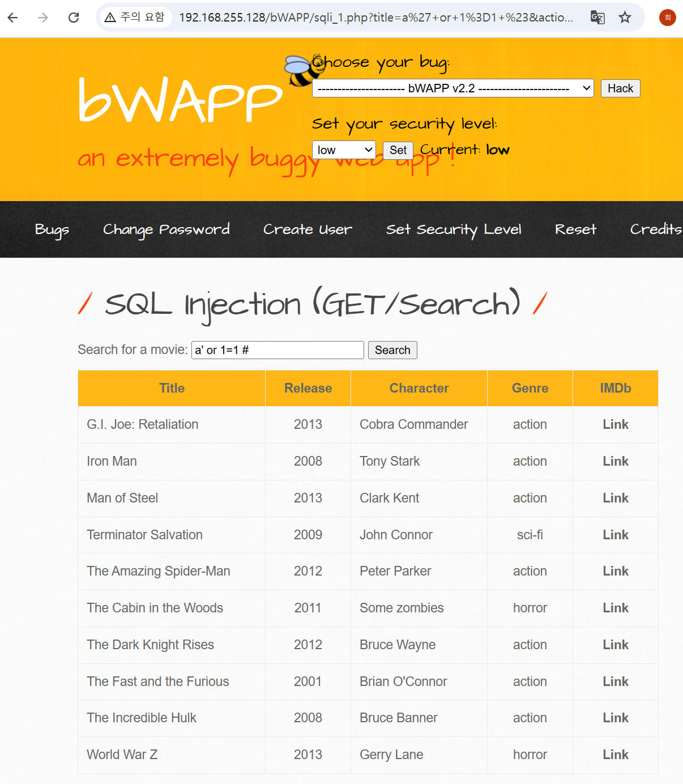Click the title 'The Incredible Hulk'
This screenshot has height=784, width=683.
tap(142, 718)
